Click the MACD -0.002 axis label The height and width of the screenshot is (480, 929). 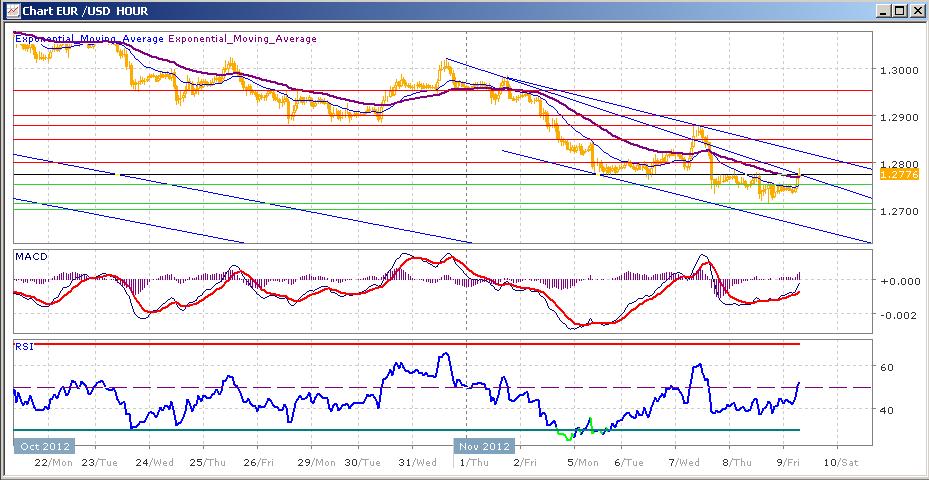pos(896,315)
